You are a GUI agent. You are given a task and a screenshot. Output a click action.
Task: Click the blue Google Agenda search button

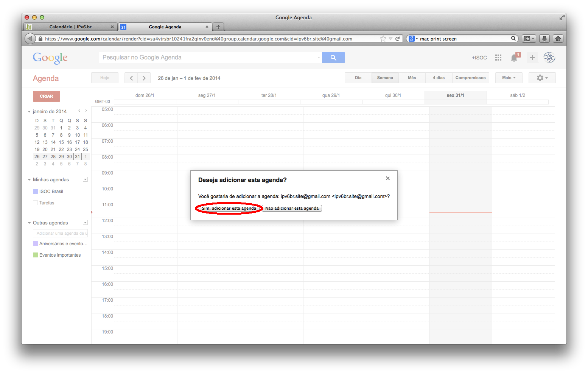[x=333, y=58]
